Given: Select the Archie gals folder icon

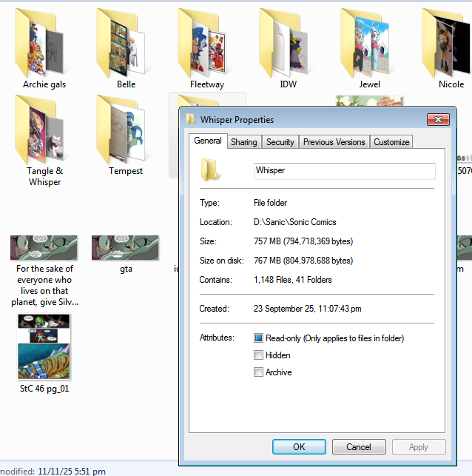Looking at the screenshot, I should click(x=39, y=42).
